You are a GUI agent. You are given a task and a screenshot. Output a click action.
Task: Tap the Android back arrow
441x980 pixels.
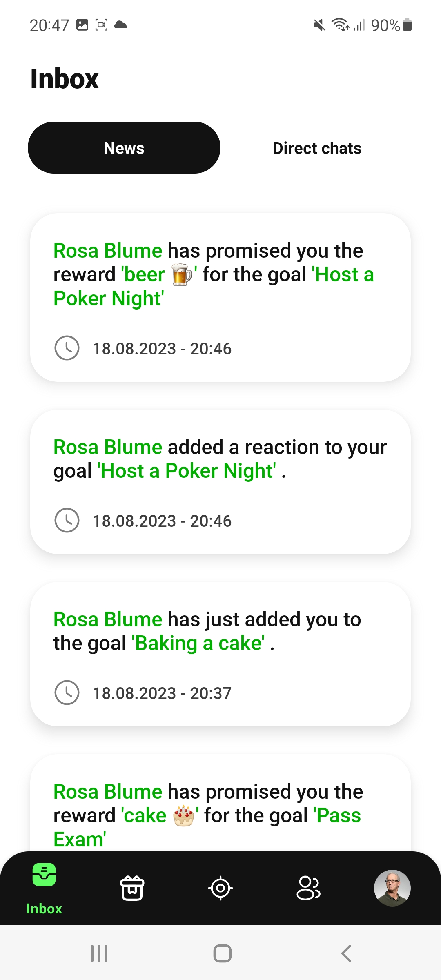pos(346,953)
